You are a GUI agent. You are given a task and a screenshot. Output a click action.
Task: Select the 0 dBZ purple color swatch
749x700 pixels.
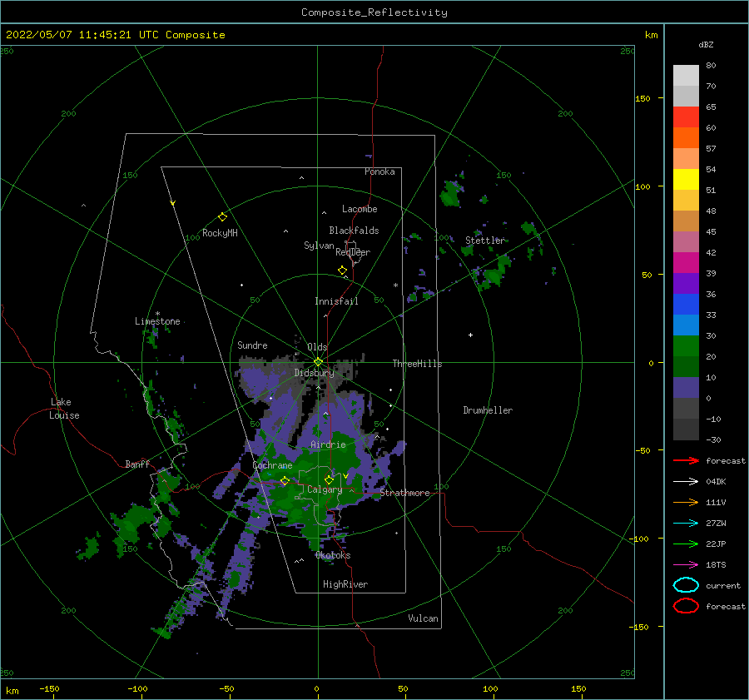(686, 388)
